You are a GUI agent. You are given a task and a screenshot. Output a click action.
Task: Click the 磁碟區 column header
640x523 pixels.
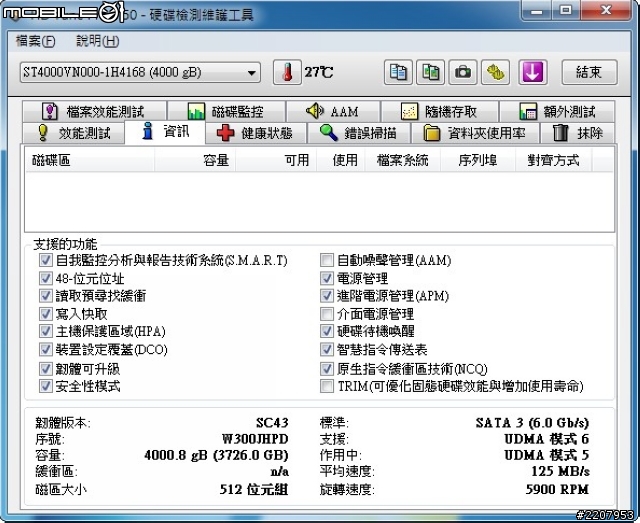click(90, 160)
